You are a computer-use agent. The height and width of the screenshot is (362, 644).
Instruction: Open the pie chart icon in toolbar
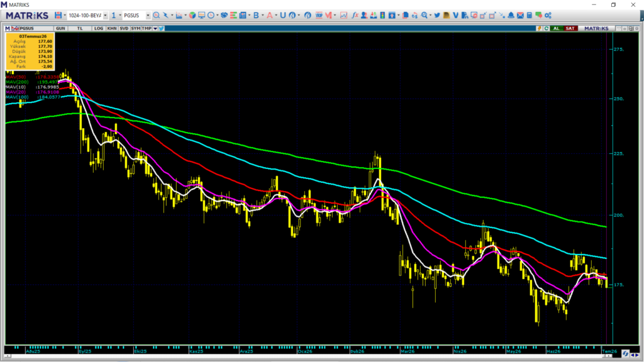click(x=192, y=15)
